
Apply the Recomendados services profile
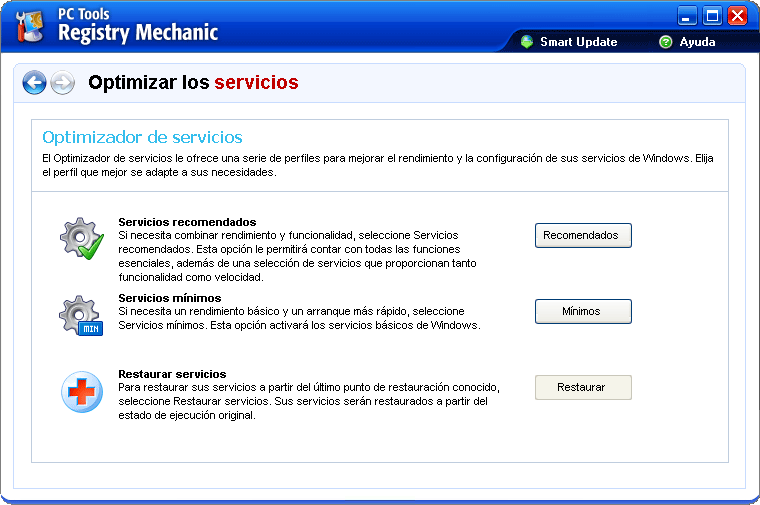tap(583, 236)
